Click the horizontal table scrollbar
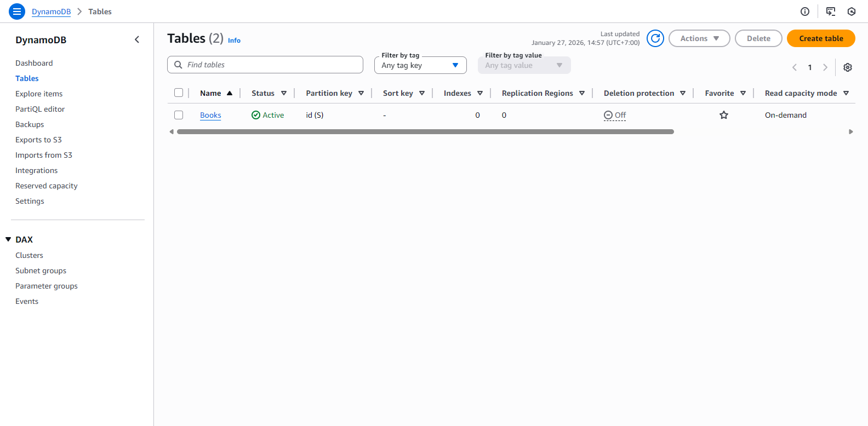The height and width of the screenshot is (426, 868). (425, 131)
